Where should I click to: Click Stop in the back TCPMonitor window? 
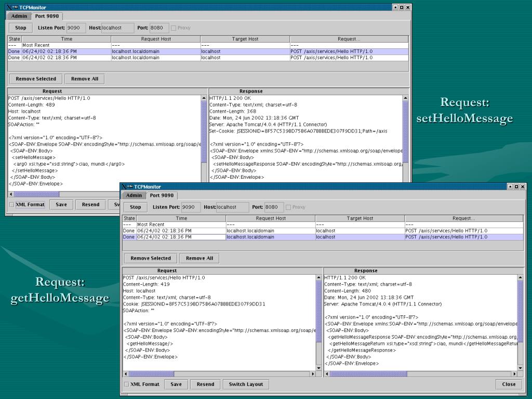point(20,28)
